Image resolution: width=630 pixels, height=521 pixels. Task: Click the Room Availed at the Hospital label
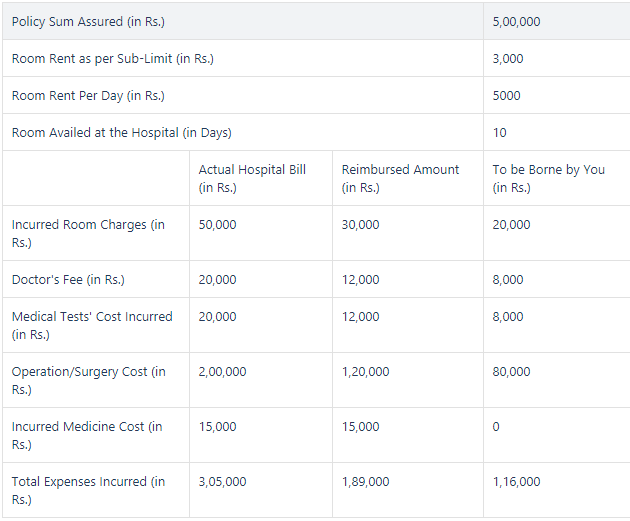click(121, 133)
